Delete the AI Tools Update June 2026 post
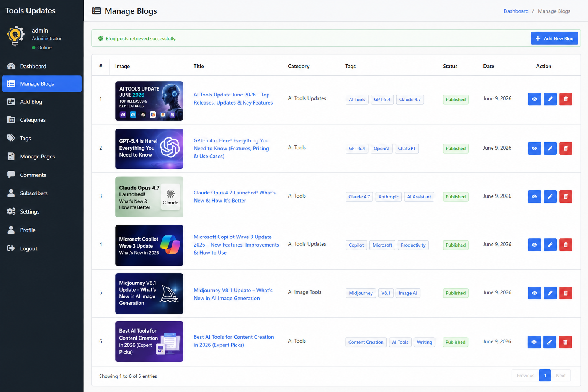Image resolution: width=588 pixels, height=392 pixels. point(565,99)
